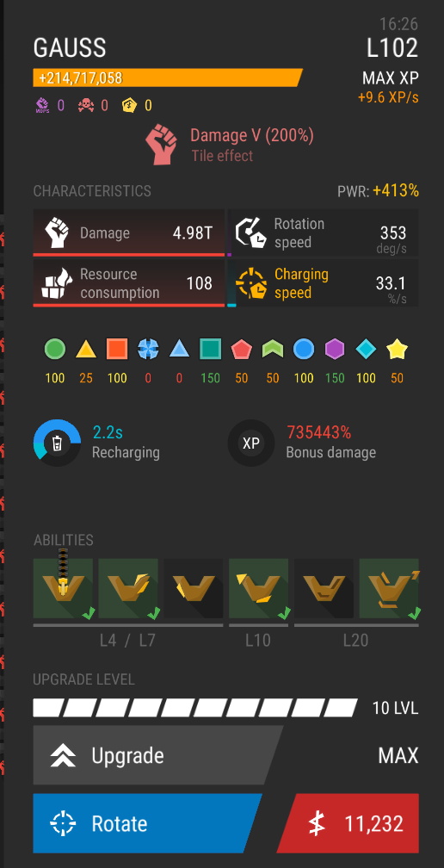Click the Recharging battery ring icon
This screenshot has height=868, width=444.
(x=58, y=443)
